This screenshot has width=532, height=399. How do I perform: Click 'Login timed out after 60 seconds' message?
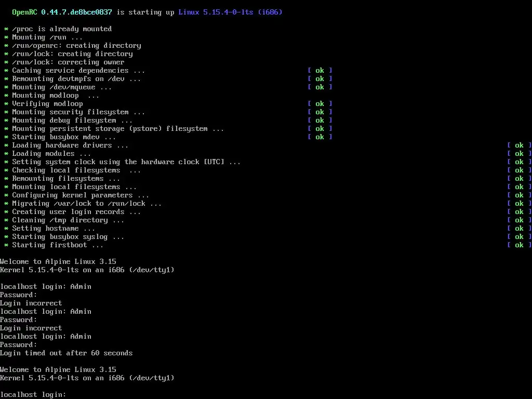(66, 353)
